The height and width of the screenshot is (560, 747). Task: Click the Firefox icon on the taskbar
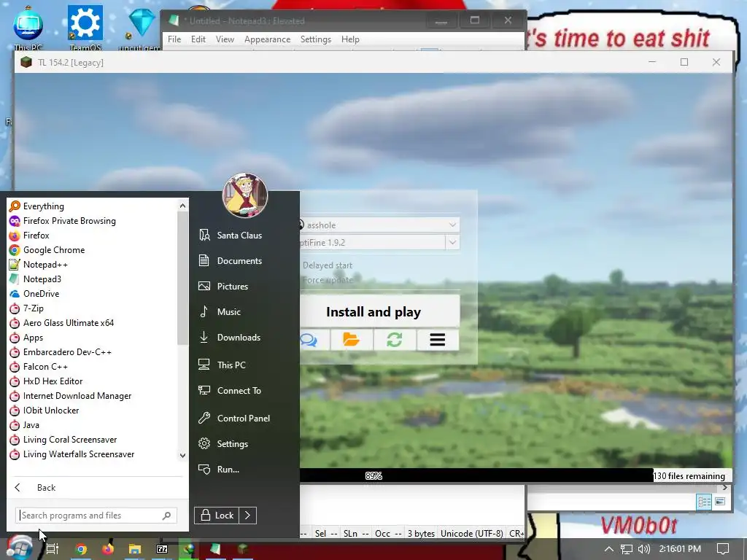click(x=108, y=549)
